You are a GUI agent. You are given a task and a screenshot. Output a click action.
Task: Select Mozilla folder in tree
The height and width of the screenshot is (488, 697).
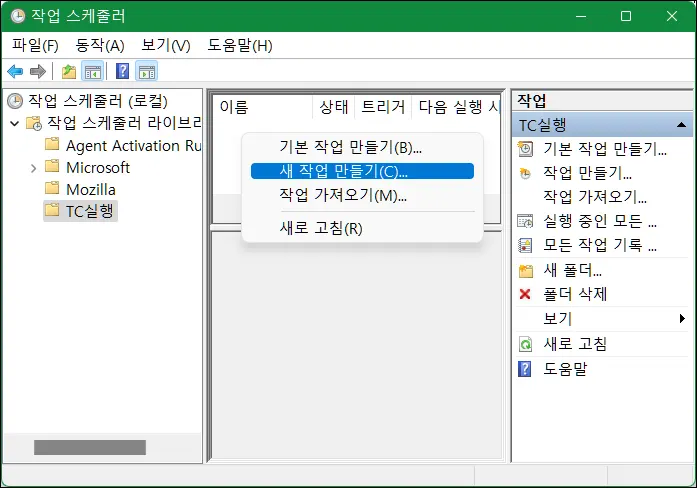pos(91,189)
